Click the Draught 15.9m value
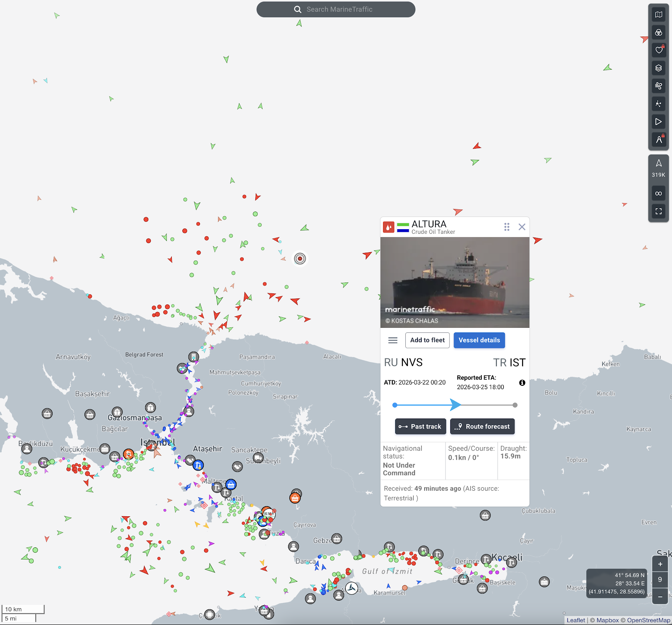 click(x=510, y=456)
